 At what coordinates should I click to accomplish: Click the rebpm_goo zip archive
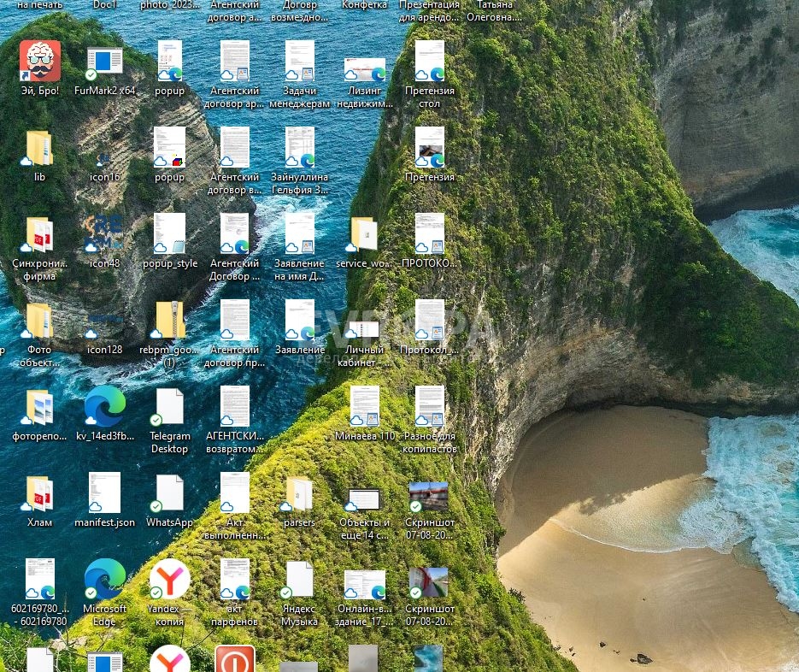tap(169, 321)
